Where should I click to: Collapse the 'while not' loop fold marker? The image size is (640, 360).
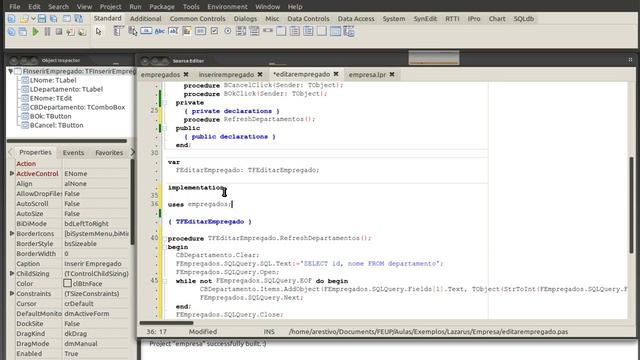tap(165, 281)
